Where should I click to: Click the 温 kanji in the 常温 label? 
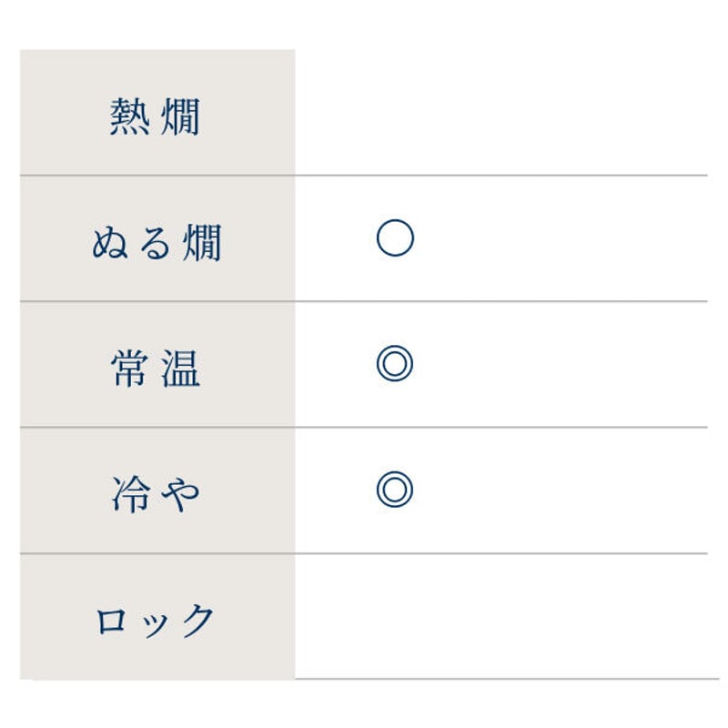[180, 369]
